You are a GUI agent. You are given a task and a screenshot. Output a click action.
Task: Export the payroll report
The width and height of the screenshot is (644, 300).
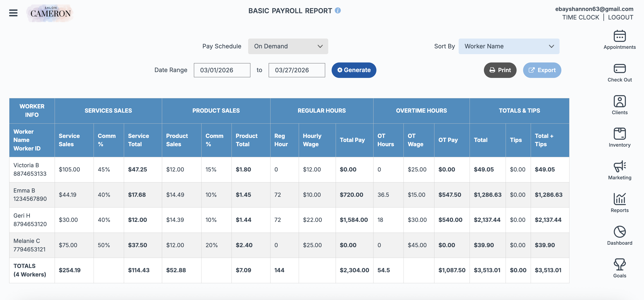[x=542, y=70]
